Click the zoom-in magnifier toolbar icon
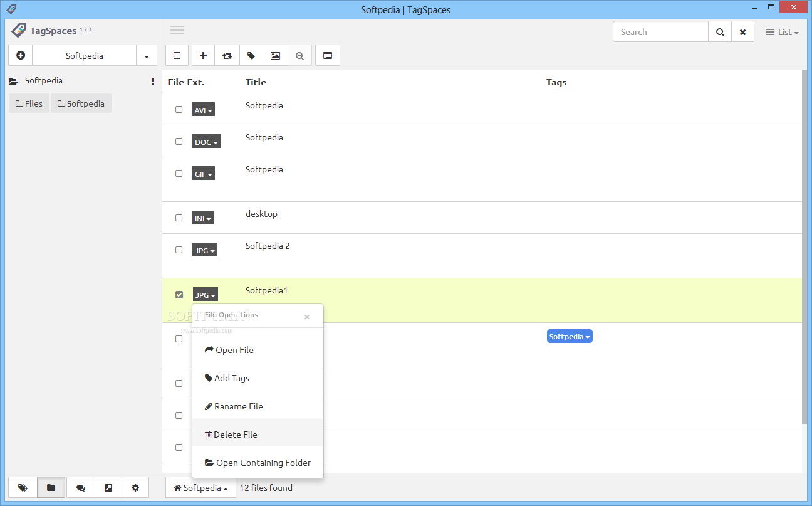Screen dimensions: 812x506 (299, 56)
